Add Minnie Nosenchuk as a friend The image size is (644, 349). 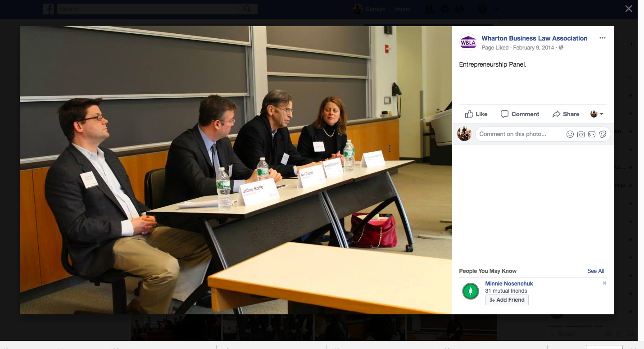coord(507,300)
